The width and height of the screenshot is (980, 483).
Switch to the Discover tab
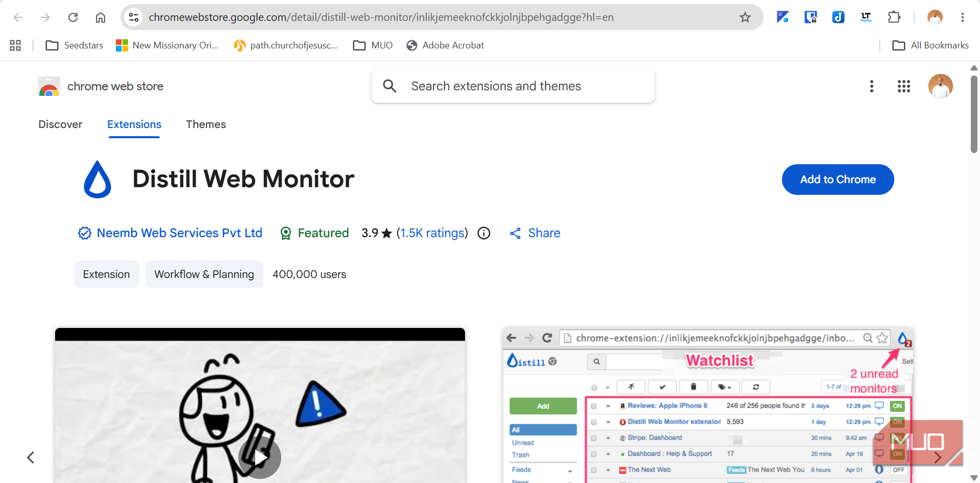(60, 124)
